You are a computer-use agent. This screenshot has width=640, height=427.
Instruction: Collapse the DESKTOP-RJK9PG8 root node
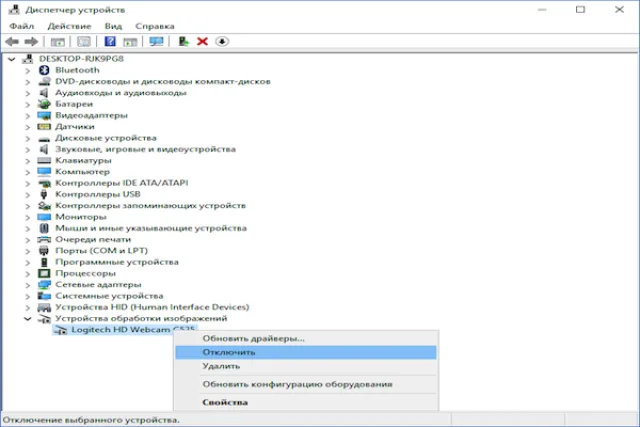click(12, 59)
